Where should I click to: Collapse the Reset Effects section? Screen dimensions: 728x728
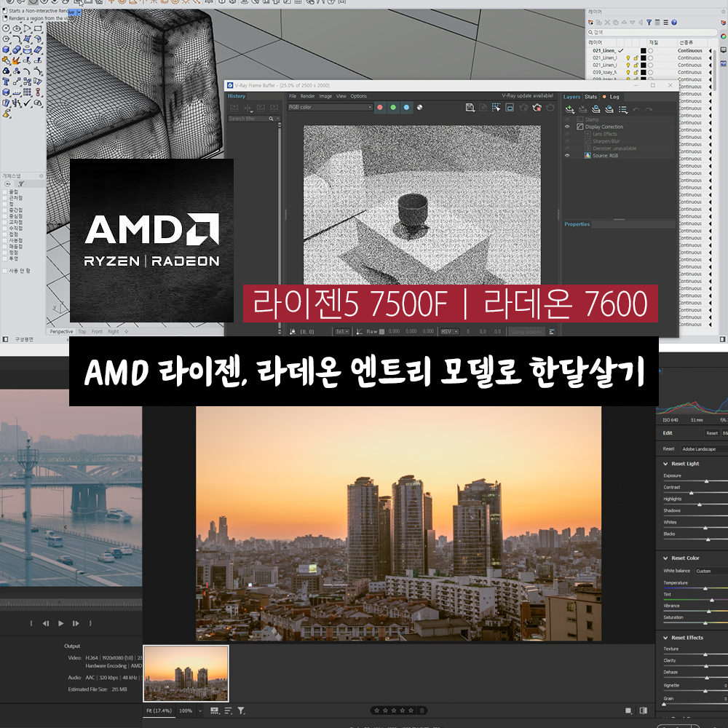[666, 638]
